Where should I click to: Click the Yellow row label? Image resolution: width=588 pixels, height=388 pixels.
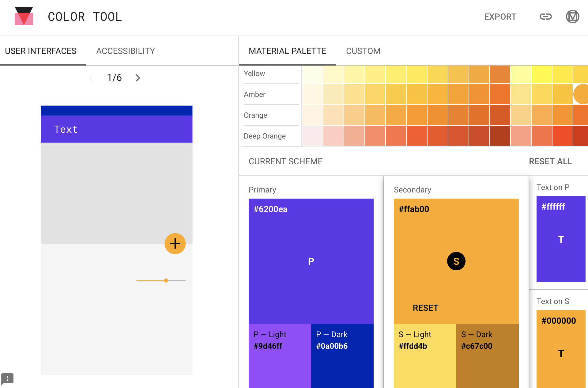(x=254, y=74)
